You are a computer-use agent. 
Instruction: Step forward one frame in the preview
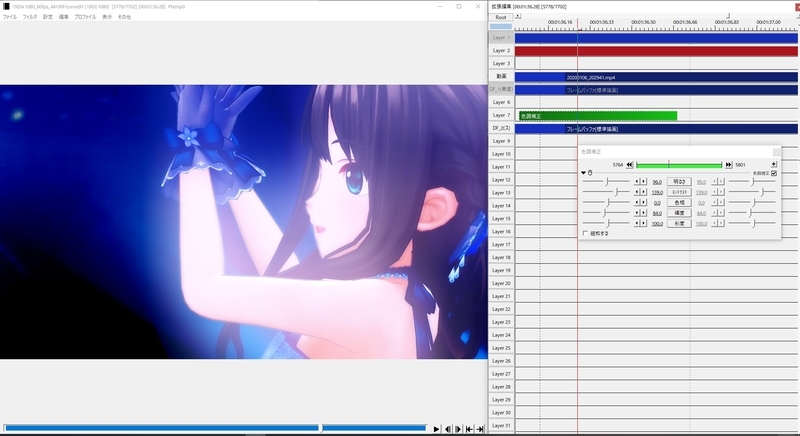458,429
